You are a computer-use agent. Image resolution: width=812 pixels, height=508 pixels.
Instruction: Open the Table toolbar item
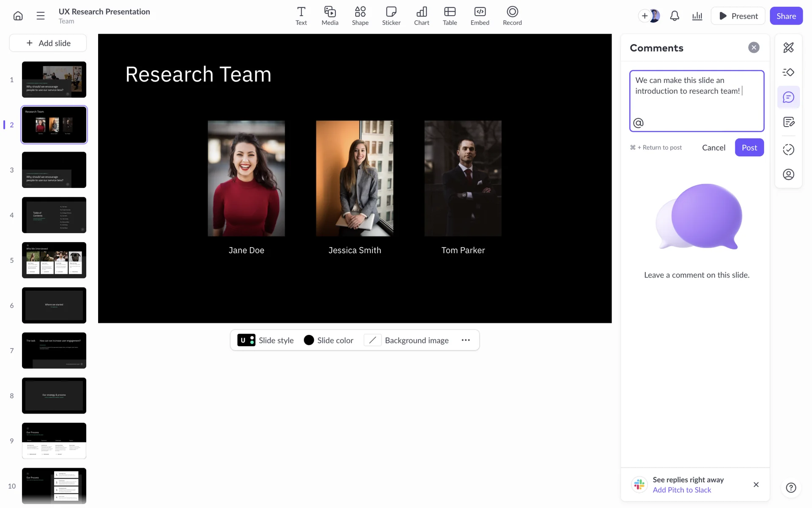click(450, 16)
